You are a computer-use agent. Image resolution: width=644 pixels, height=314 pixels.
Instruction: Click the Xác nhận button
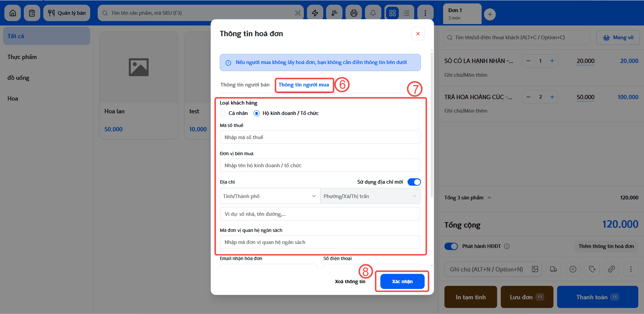tap(402, 281)
